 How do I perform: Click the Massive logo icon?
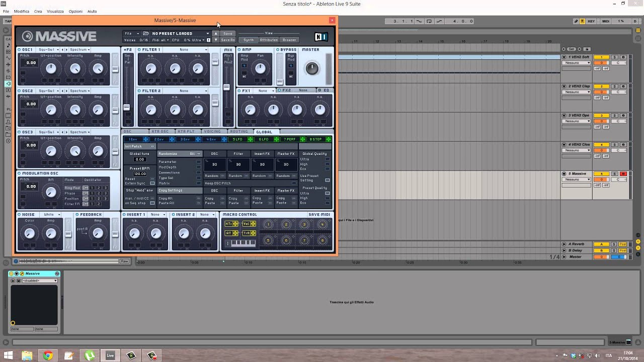coord(28,36)
